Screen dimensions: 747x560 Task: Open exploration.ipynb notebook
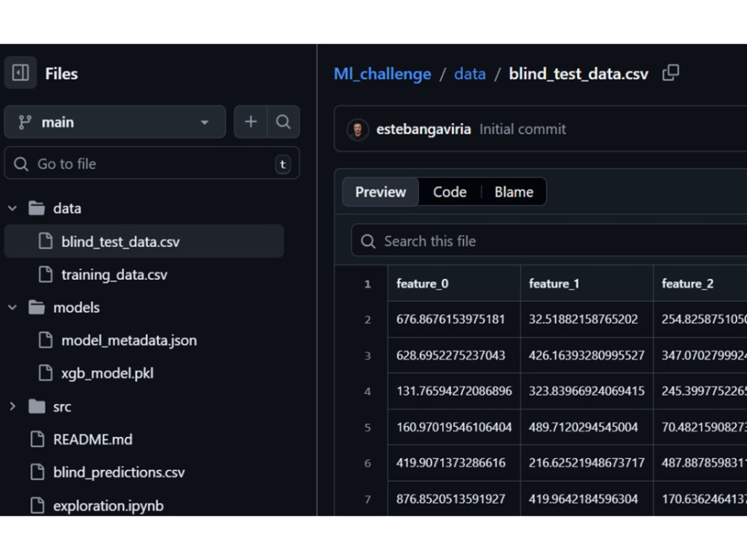pos(108,505)
